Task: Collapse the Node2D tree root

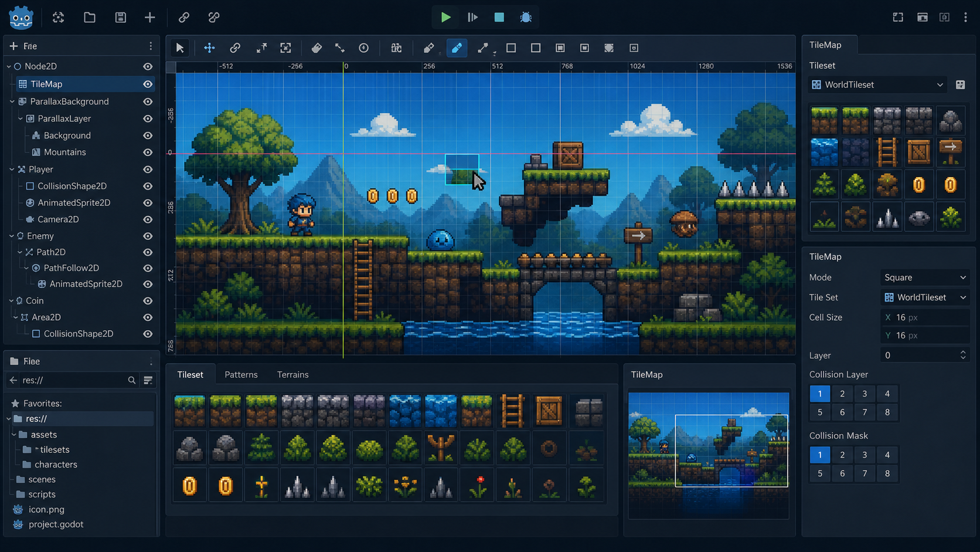Action: click(x=9, y=66)
